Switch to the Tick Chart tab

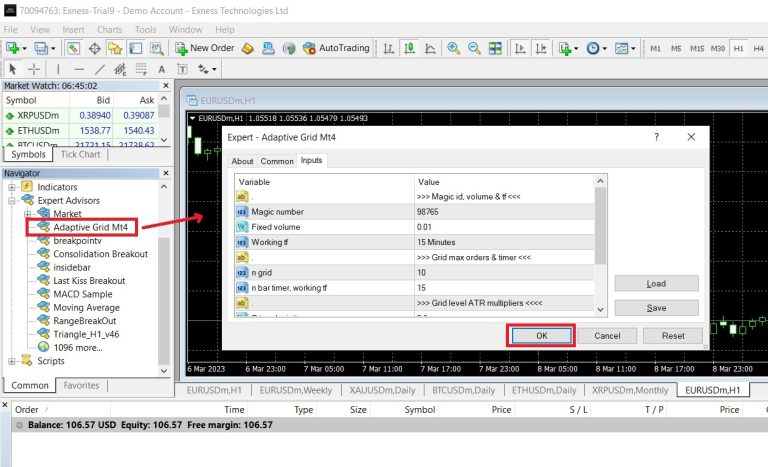(80, 154)
